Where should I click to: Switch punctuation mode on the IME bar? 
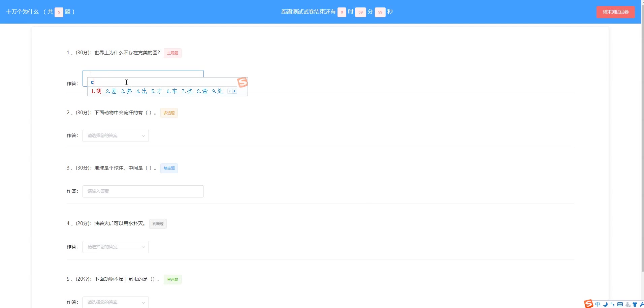click(612, 304)
